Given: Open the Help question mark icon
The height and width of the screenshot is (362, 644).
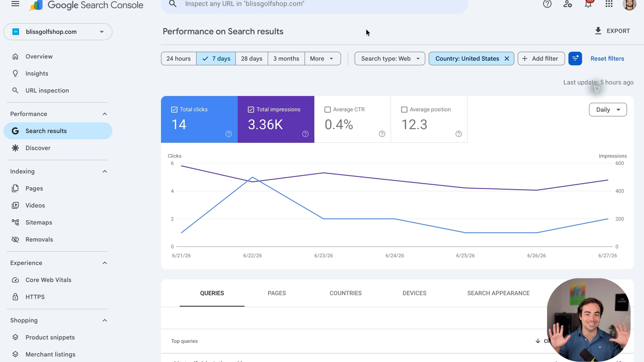Looking at the screenshot, I should pos(547,4).
